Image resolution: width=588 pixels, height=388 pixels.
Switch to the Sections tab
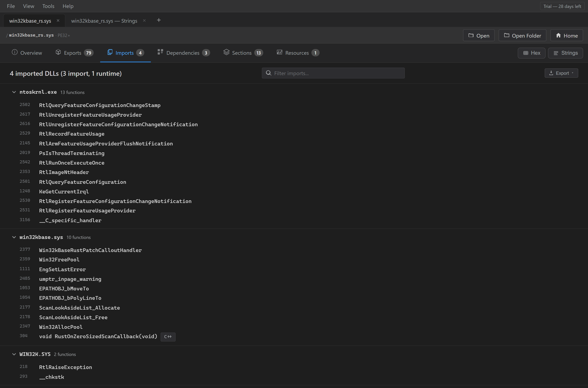point(243,53)
